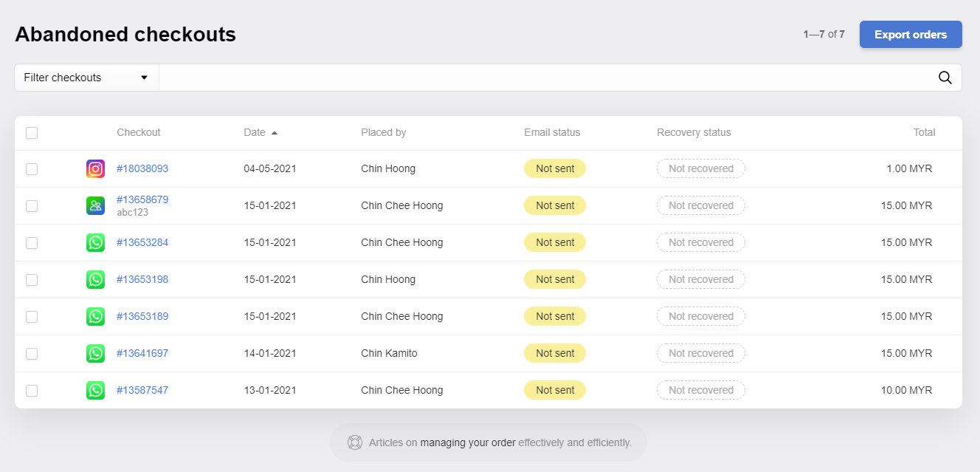Open checkout #13587547
Image resolution: width=980 pixels, height=472 pixels.
point(142,390)
